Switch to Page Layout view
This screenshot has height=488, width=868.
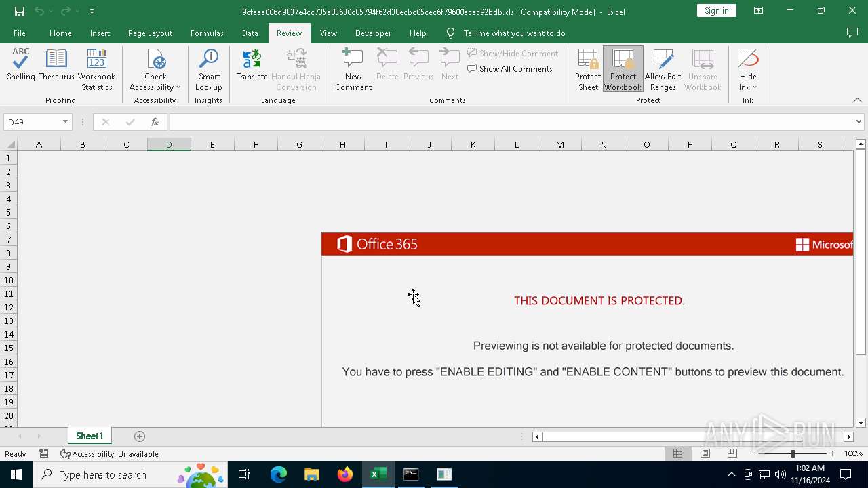tap(705, 453)
